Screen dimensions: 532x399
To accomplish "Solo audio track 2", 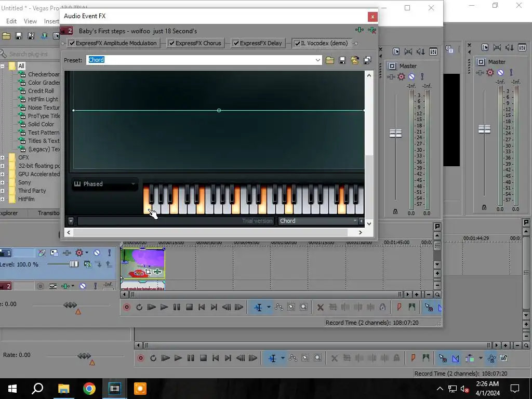I will pyautogui.click(x=96, y=286).
